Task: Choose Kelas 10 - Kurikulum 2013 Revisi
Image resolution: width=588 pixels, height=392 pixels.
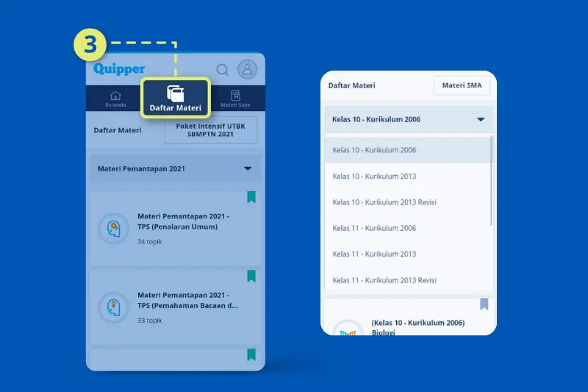Action: [x=408, y=202]
